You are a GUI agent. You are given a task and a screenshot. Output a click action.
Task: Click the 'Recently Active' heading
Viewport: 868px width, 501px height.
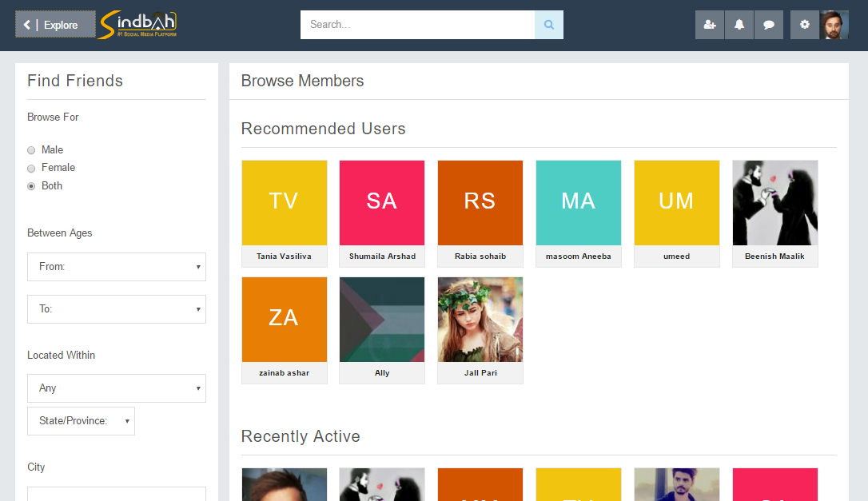click(301, 436)
